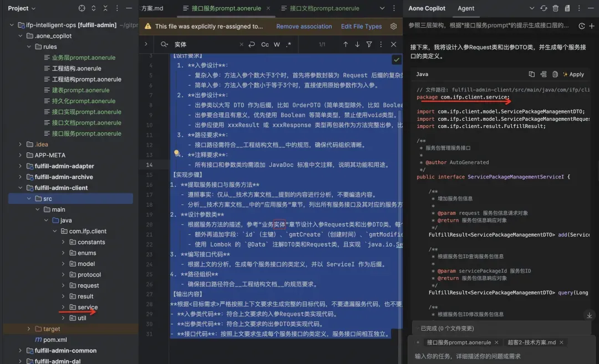
Task: Switch to the Agent tab
Action: [x=466, y=8]
